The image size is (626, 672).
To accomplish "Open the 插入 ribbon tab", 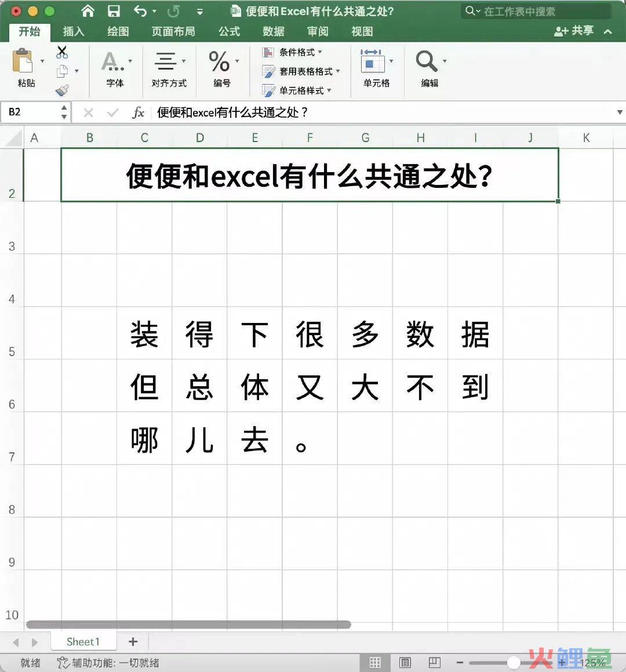I will click(x=74, y=31).
